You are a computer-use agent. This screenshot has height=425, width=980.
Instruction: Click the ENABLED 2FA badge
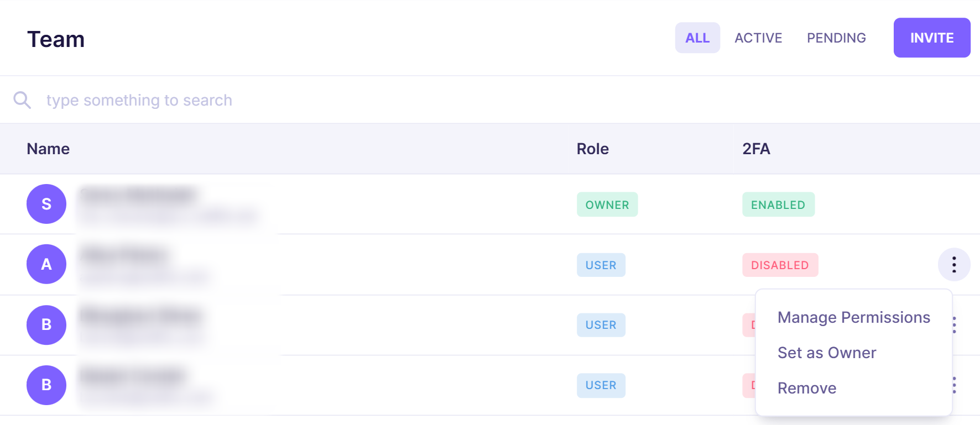[x=778, y=204]
